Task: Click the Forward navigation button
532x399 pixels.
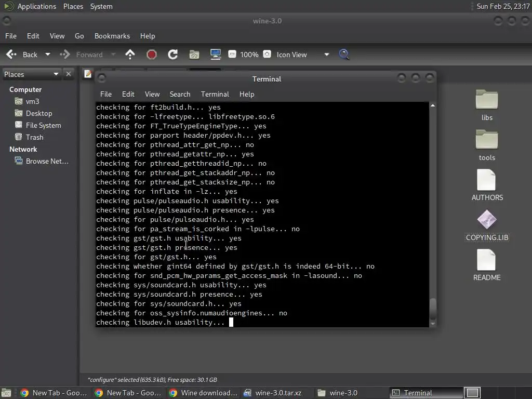Action: (x=82, y=55)
